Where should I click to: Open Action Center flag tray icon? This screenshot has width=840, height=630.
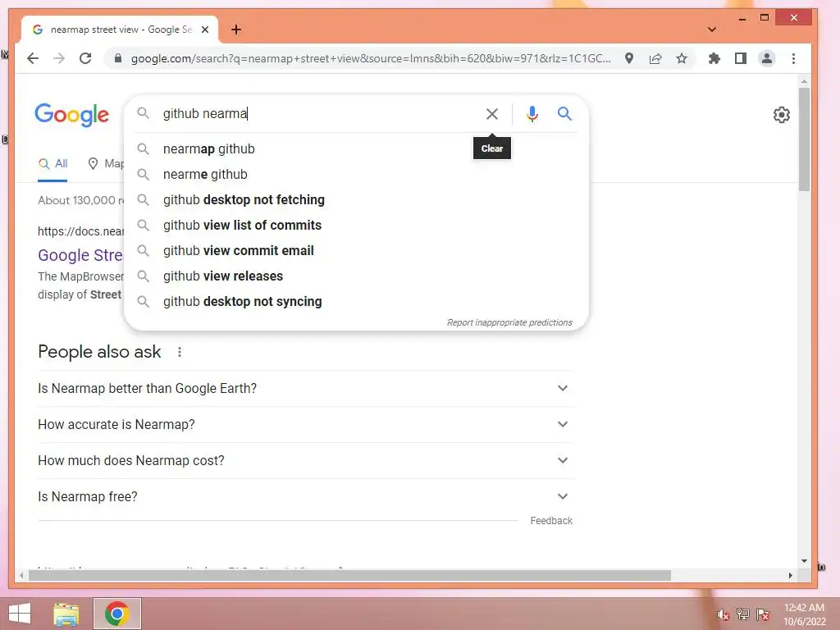(x=762, y=614)
